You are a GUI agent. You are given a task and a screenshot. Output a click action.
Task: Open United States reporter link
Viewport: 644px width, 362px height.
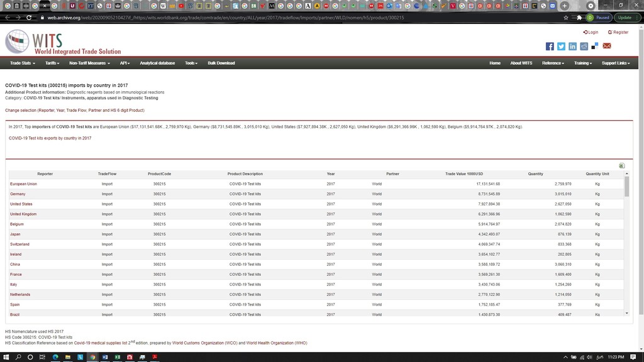tap(21, 204)
